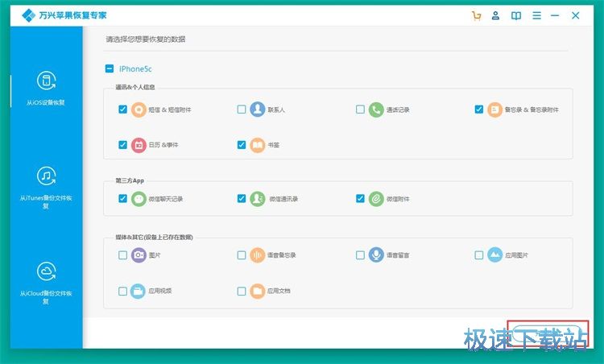Click the blue 应用视频 folder icon

pos(138,291)
